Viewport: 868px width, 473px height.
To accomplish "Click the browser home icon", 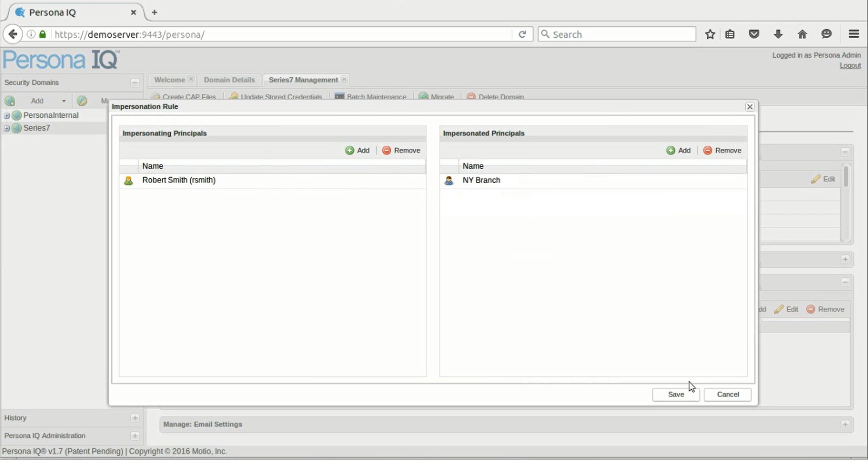I will click(x=803, y=34).
